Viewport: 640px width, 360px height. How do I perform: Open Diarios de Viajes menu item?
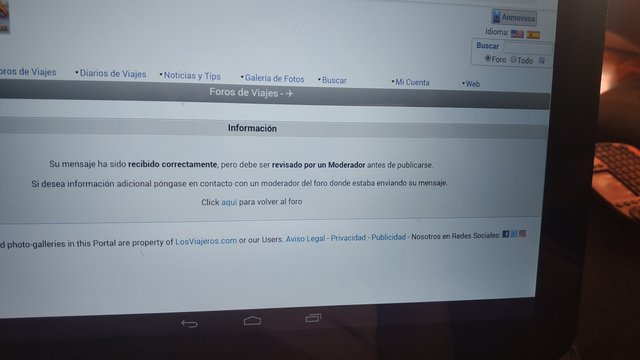click(x=113, y=73)
